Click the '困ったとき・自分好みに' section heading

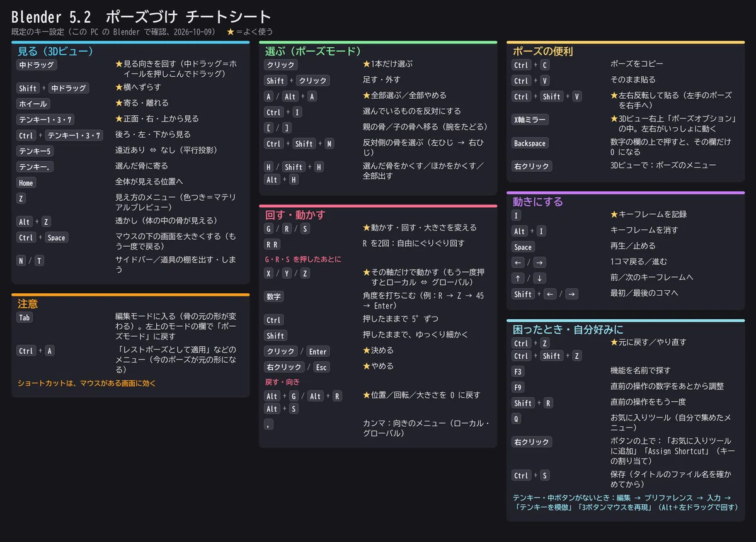[568, 329]
